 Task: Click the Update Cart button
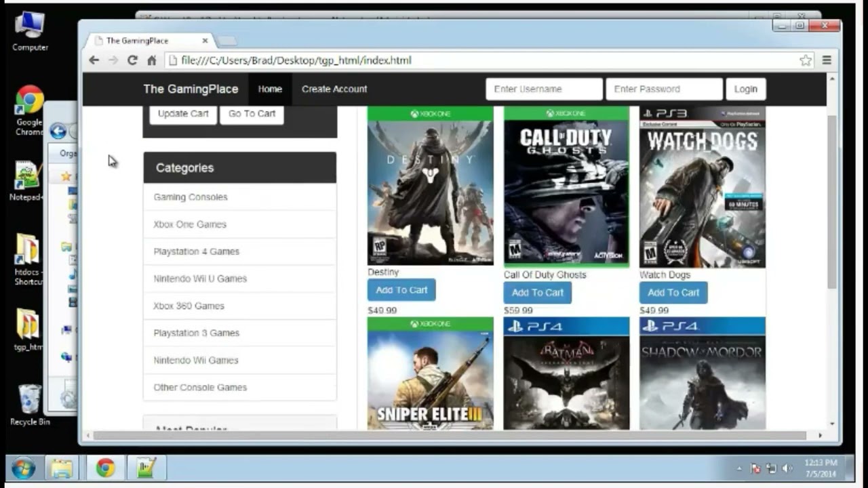tap(183, 114)
